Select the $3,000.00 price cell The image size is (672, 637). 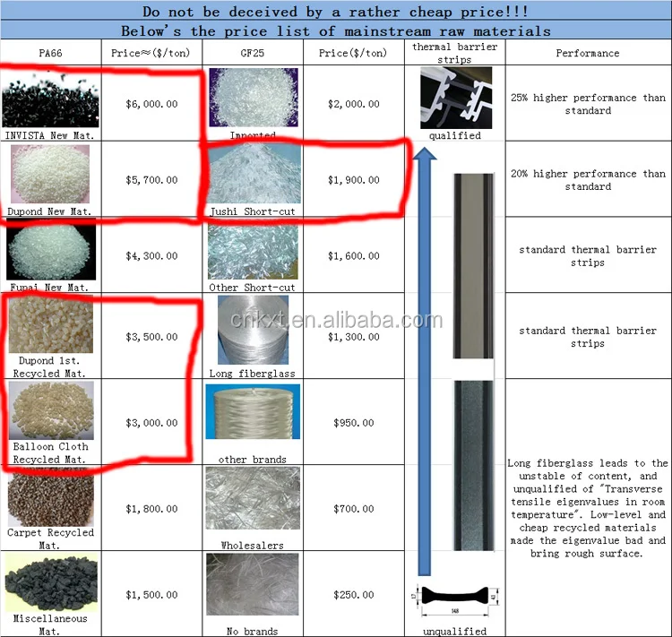pos(151,423)
